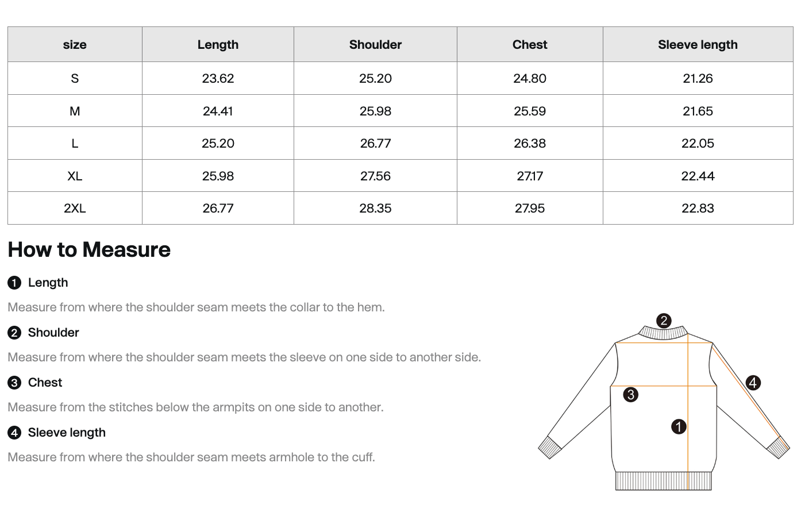Click the number 2 bullet beside Shoulder
Viewport: 801px width, 532px height.
point(14,333)
